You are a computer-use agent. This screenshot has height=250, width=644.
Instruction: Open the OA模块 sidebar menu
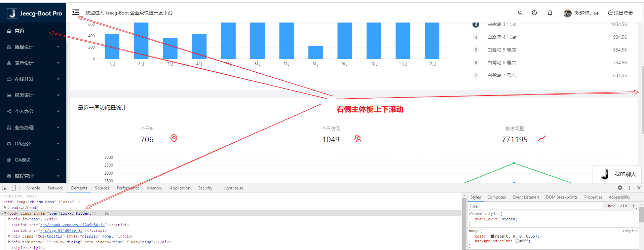pos(33,160)
